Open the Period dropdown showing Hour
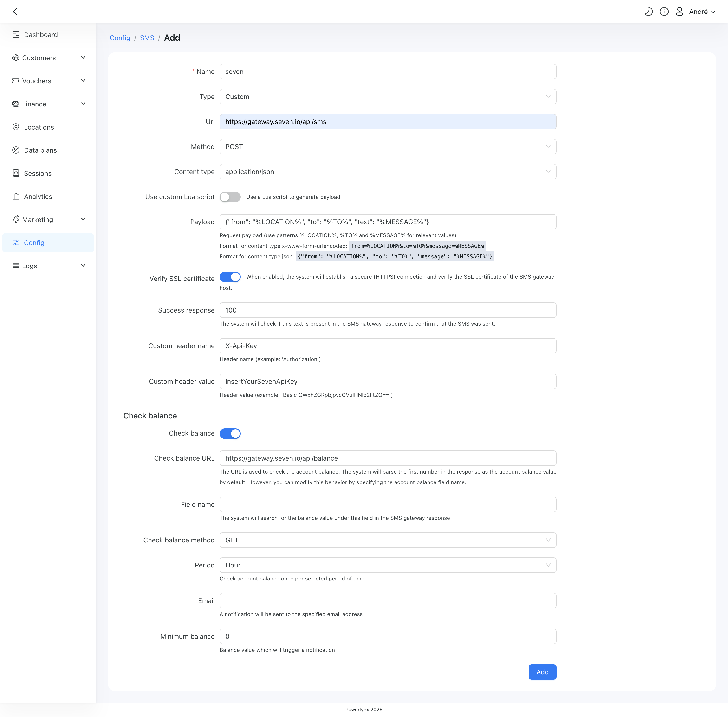 [x=388, y=565]
